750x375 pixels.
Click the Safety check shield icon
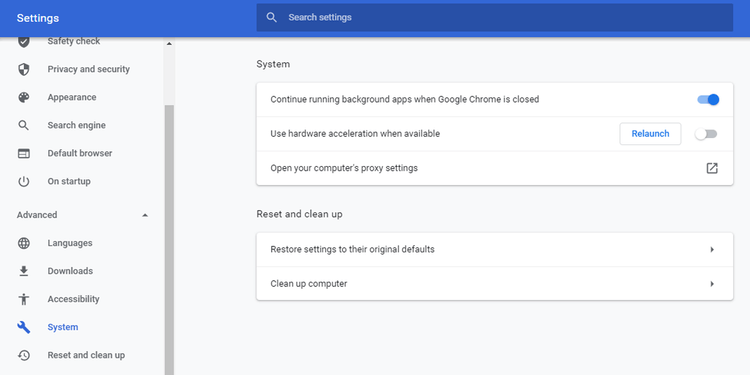click(x=23, y=42)
